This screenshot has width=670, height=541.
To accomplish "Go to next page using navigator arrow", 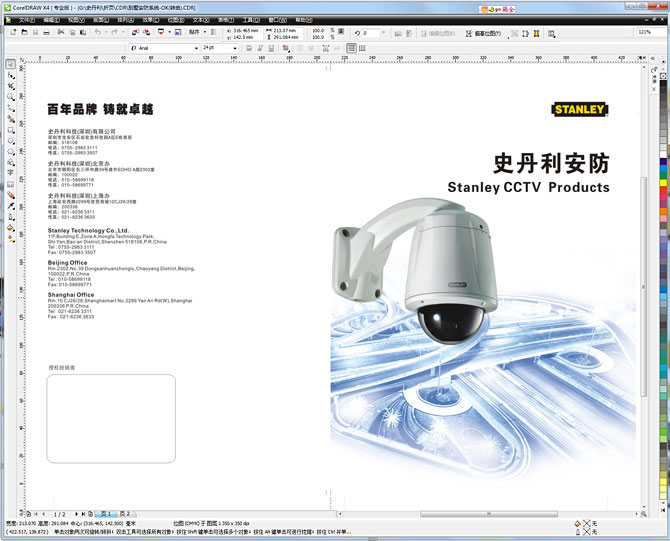I will (75, 514).
